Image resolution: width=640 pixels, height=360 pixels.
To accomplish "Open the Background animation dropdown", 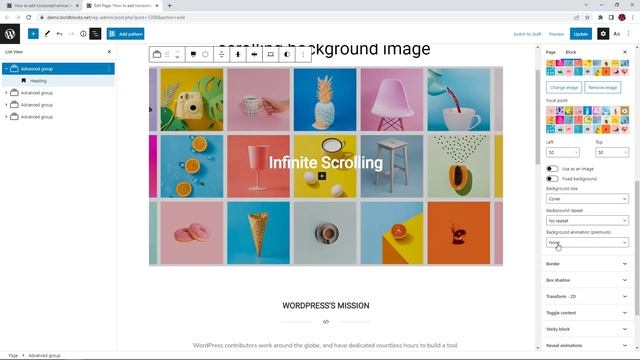I will pyautogui.click(x=587, y=242).
